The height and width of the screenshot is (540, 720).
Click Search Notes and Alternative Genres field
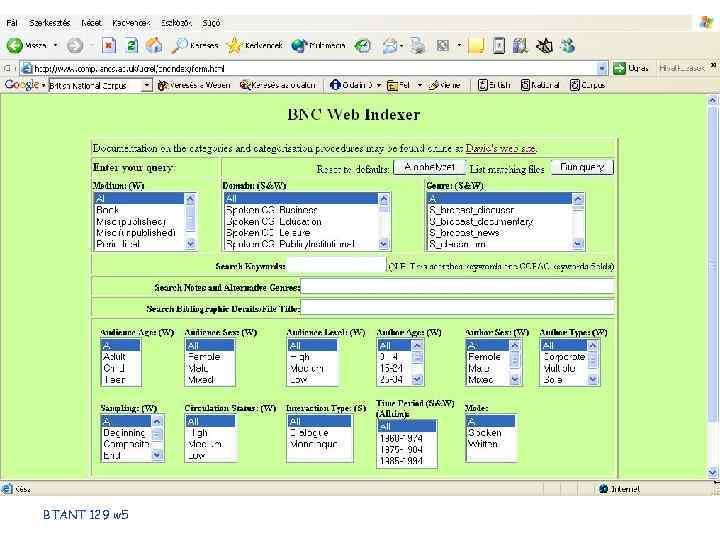pos(457,287)
